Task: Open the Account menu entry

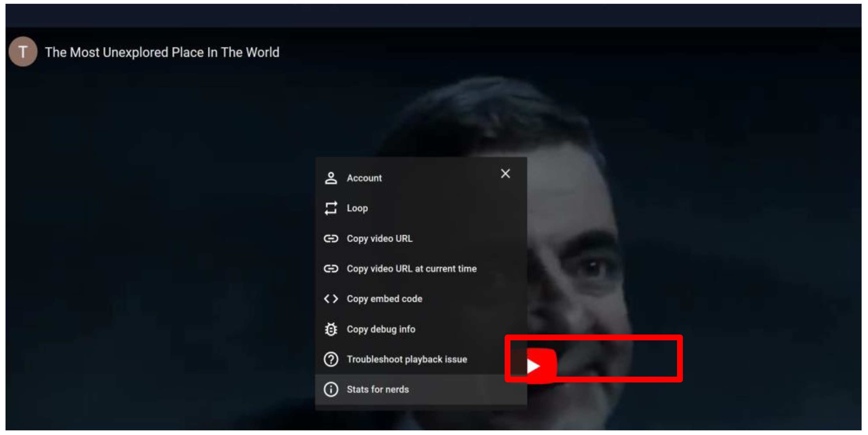Action: click(364, 178)
